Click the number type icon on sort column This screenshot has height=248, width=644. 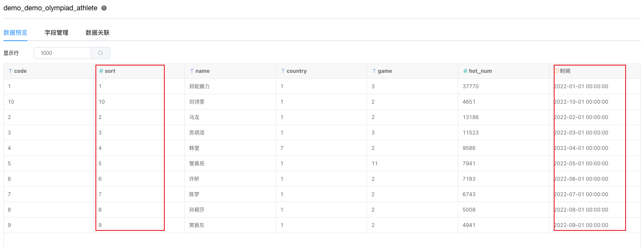coord(101,71)
